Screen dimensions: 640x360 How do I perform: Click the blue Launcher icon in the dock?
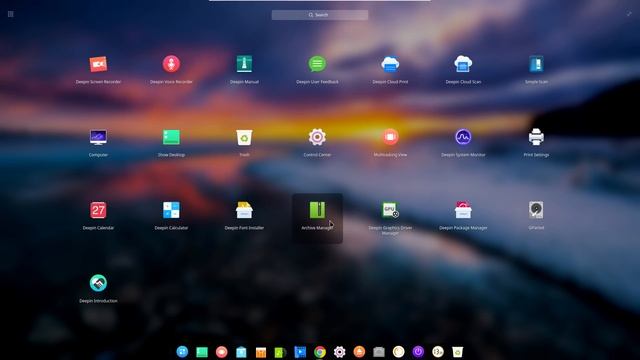[182, 351]
